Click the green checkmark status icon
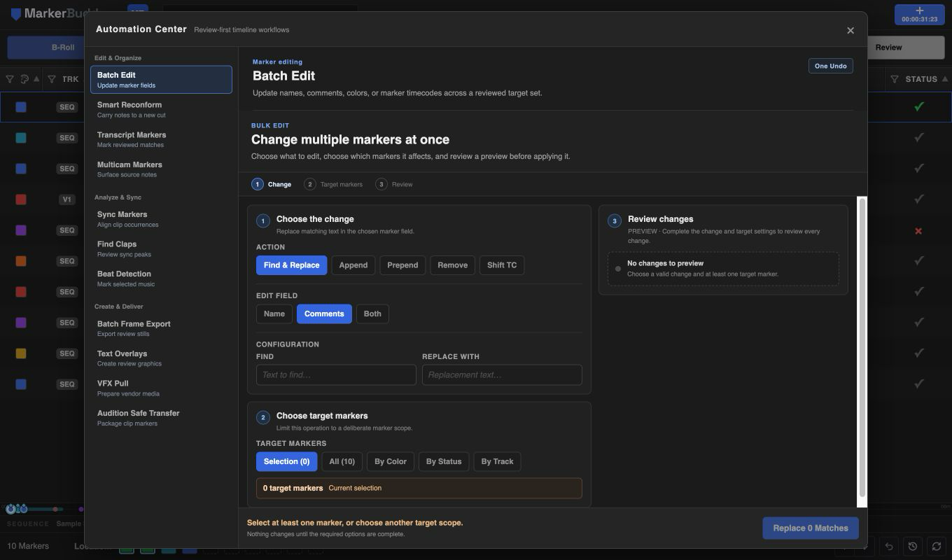The height and width of the screenshot is (560, 952). [x=919, y=106]
